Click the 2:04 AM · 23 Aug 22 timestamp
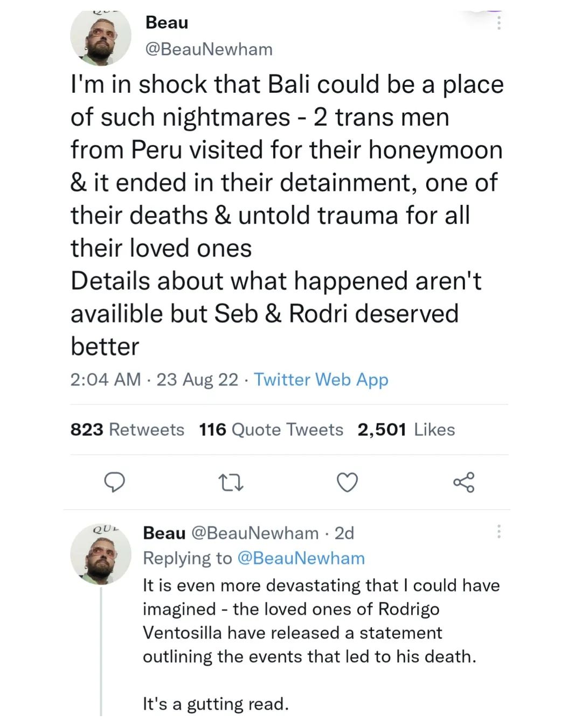The height and width of the screenshot is (728, 582). 154,380
